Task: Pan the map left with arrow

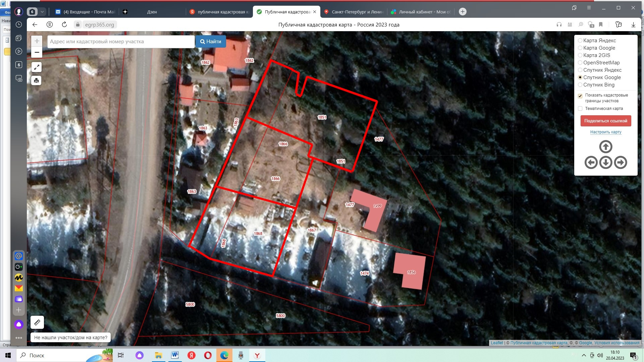Action: click(x=591, y=163)
